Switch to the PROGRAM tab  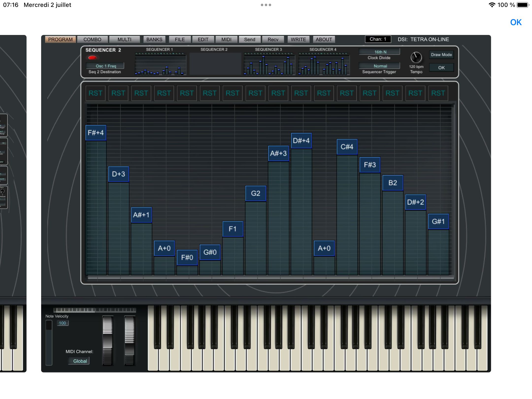click(x=60, y=39)
